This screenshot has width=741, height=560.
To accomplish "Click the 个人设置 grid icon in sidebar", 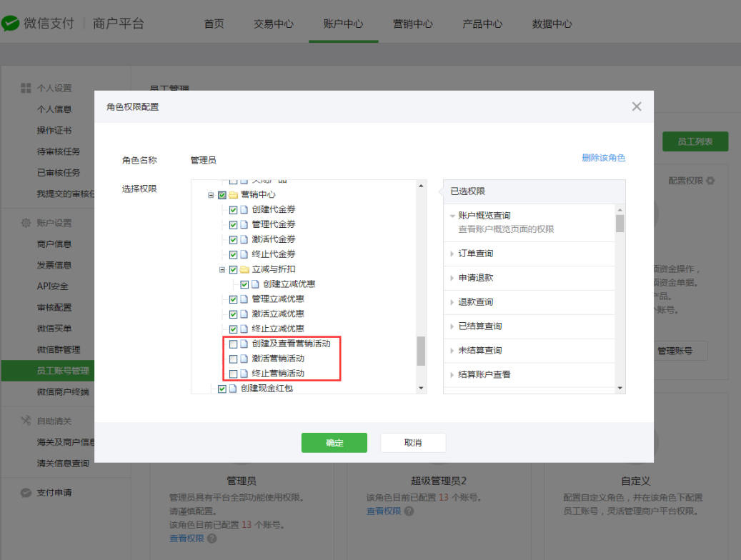I will (26, 88).
